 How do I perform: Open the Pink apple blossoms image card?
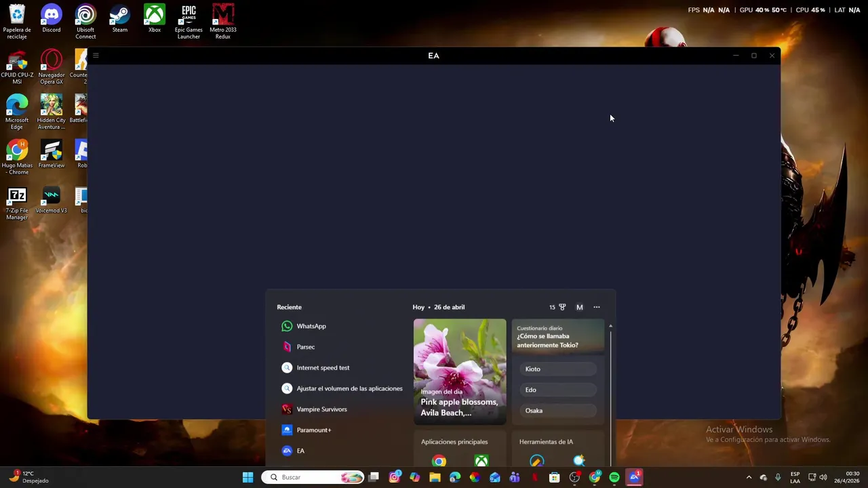pyautogui.click(x=460, y=371)
